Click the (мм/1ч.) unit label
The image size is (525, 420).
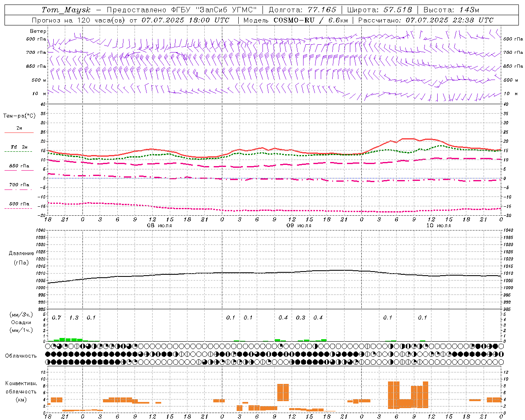pos(21,330)
